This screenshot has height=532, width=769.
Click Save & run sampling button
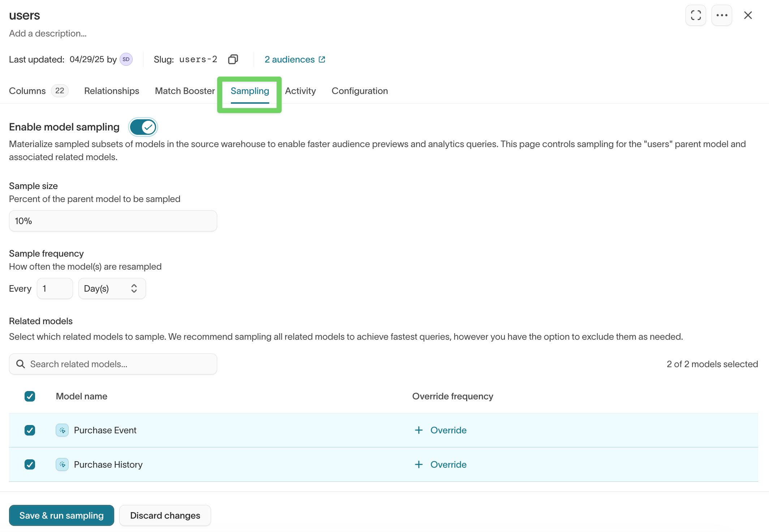coord(61,515)
